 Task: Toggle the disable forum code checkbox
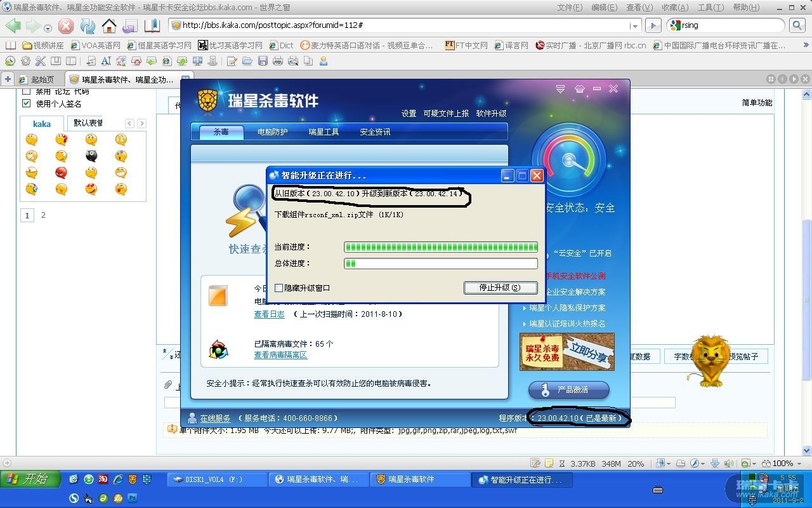[26, 91]
